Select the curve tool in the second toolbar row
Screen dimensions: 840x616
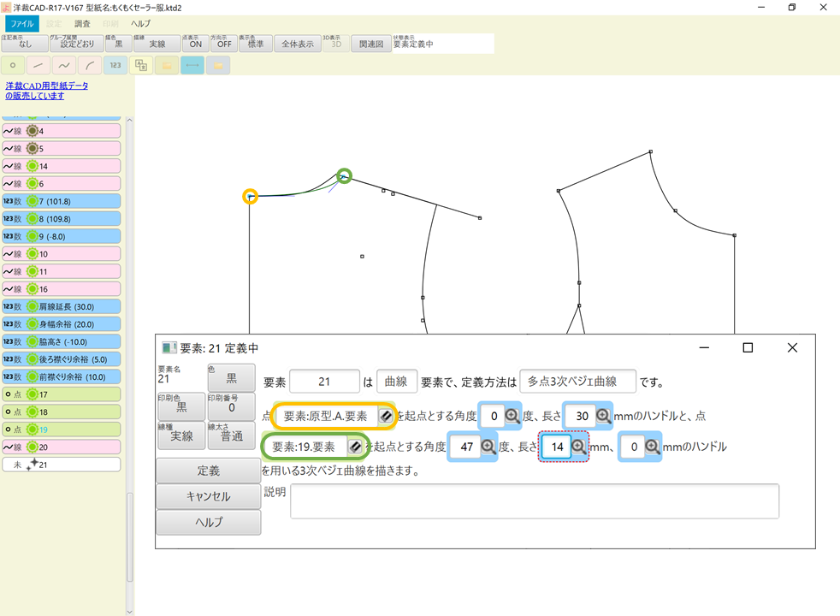pyautogui.click(x=63, y=65)
